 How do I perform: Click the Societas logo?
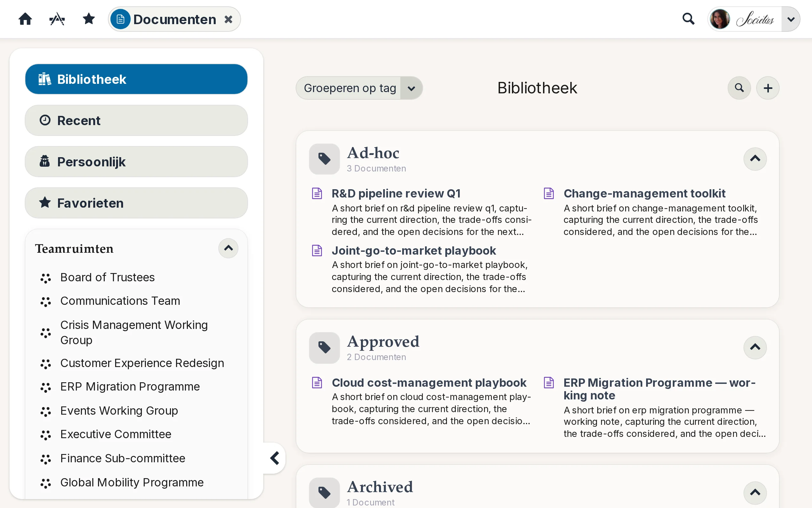755,19
